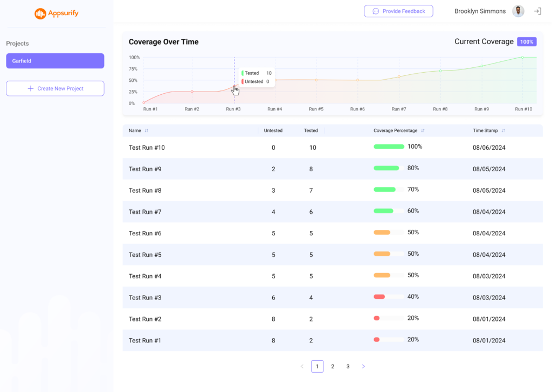Go to page 3
The image size is (552, 392).
pyautogui.click(x=348, y=366)
